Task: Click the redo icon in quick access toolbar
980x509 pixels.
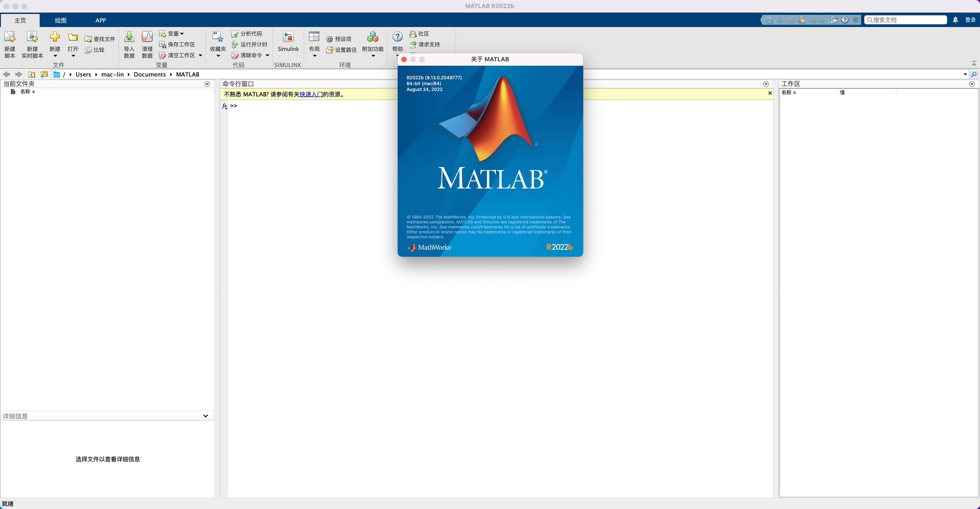Action: pos(823,20)
